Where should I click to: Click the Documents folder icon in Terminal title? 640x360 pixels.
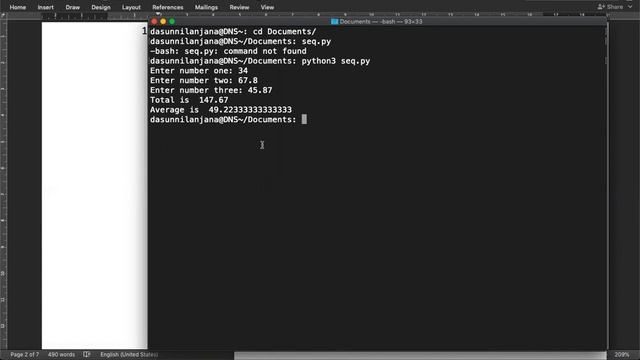pyautogui.click(x=334, y=22)
